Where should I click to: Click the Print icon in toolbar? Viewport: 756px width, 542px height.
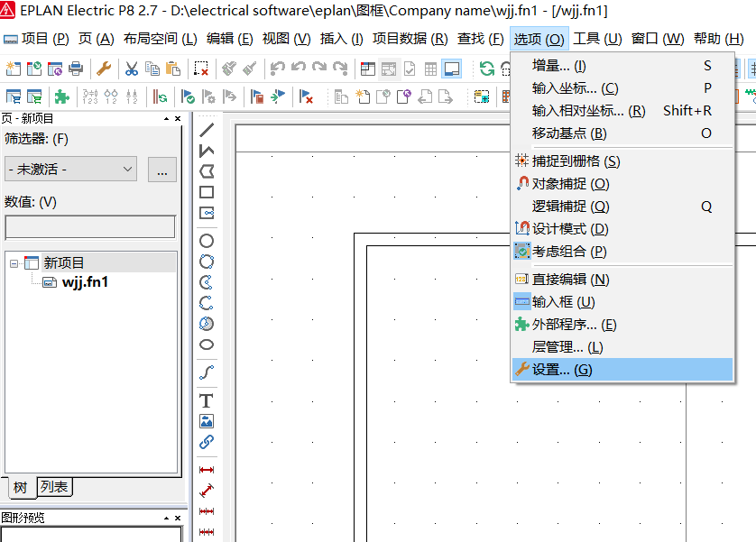click(x=76, y=69)
